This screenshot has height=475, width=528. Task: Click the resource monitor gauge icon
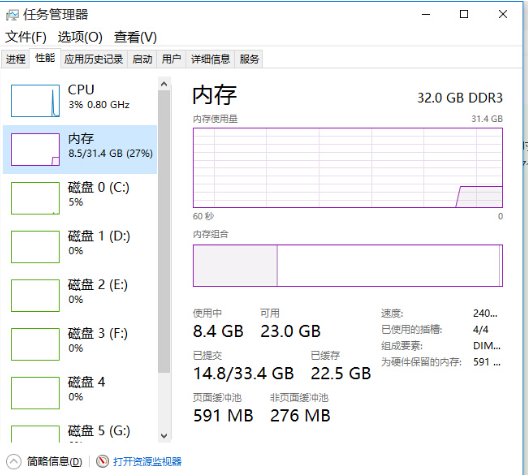102,461
